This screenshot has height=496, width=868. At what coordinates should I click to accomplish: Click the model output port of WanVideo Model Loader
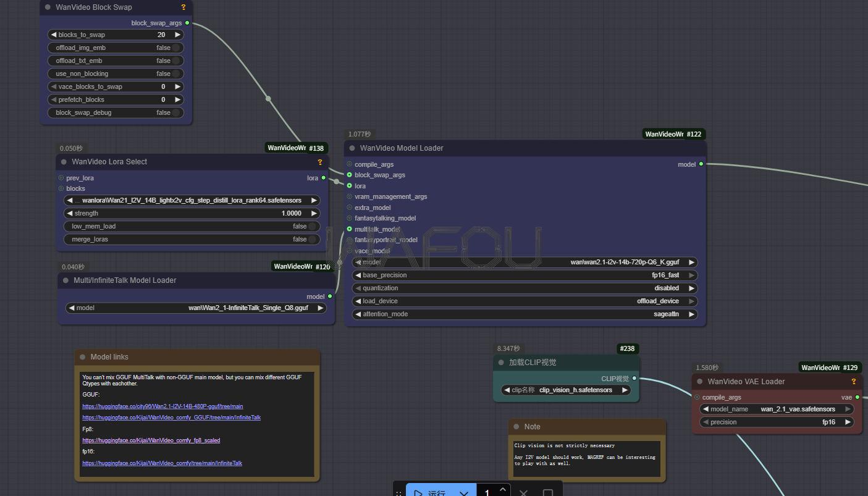coord(701,164)
